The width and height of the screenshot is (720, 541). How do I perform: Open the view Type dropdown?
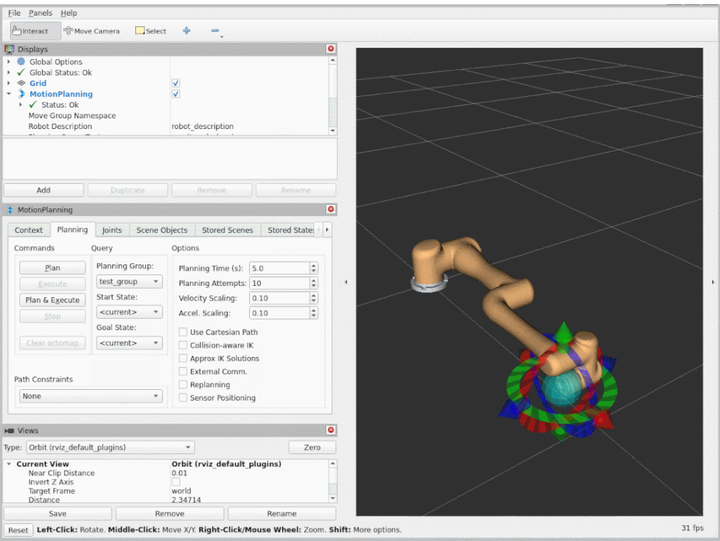pyautogui.click(x=110, y=447)
